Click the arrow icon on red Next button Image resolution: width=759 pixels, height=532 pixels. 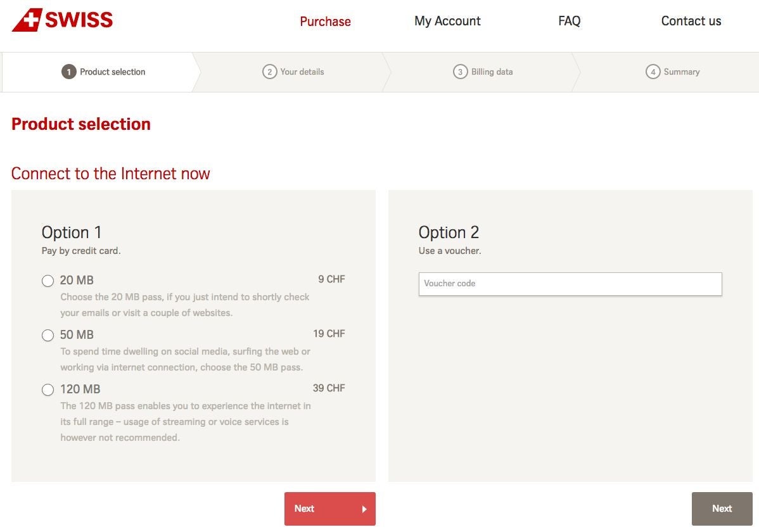coord(364,509)
